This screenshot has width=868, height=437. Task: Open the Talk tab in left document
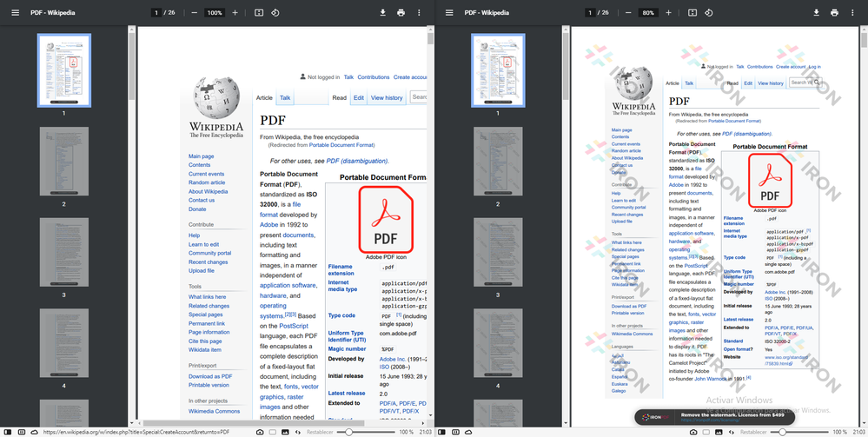(x=285, y=98)
